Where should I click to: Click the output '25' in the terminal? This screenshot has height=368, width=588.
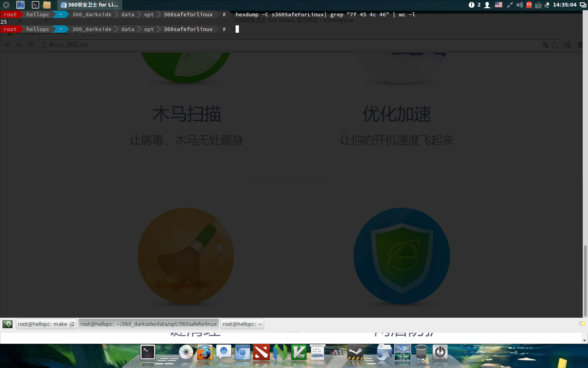tap(4, 22)
